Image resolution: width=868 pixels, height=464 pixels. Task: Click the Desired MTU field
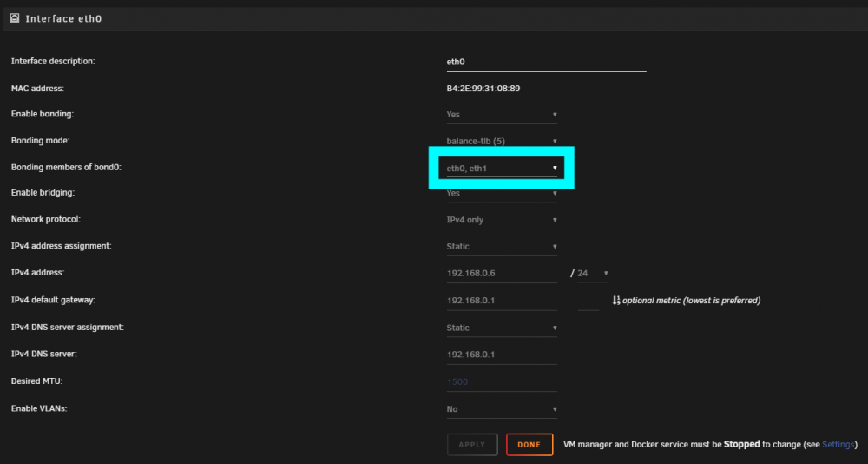click(x=502, y=382)
